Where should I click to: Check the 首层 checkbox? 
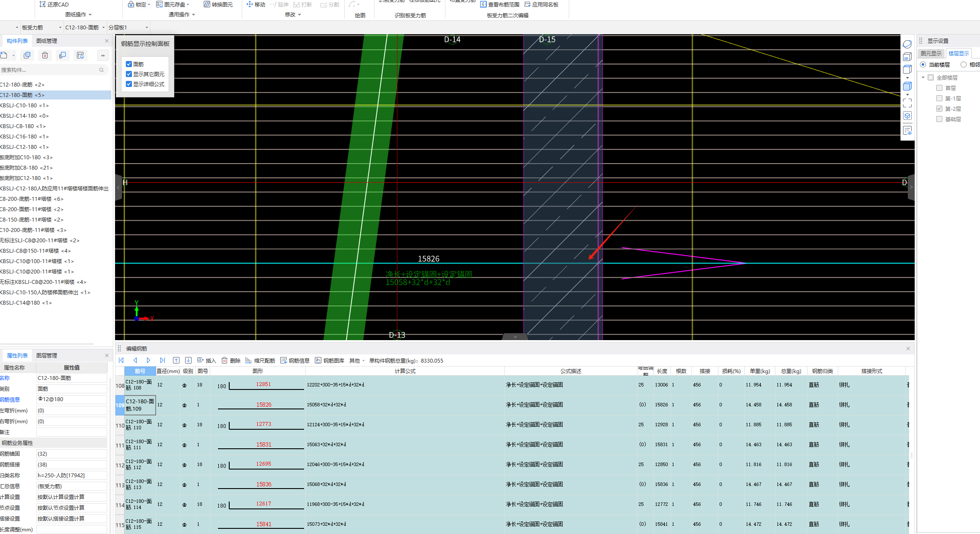939,88
